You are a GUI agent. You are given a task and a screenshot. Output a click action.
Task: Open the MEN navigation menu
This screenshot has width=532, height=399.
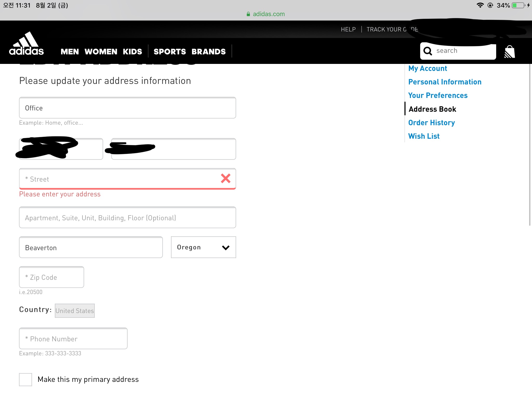[x=70, y=52]
